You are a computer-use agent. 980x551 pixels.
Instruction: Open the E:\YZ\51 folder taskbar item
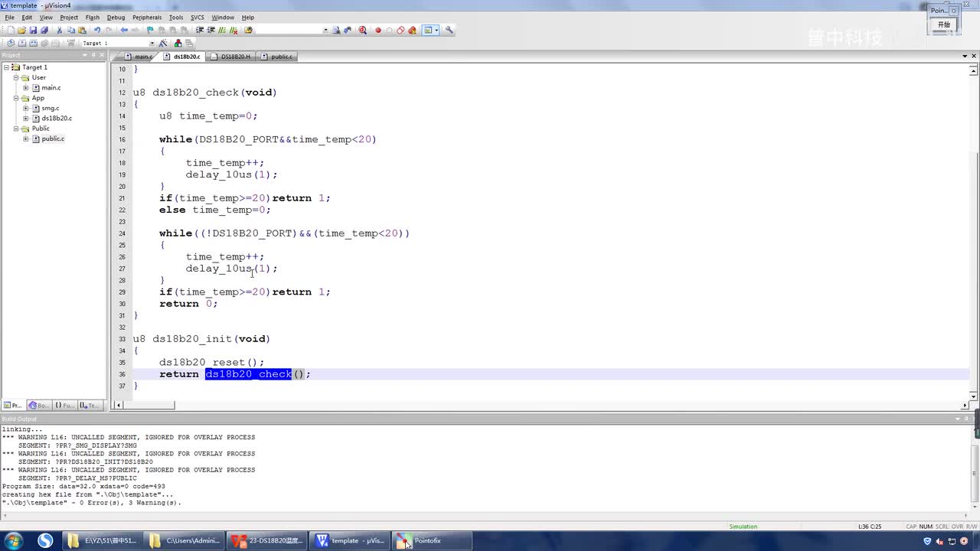[x=103, y=541]
